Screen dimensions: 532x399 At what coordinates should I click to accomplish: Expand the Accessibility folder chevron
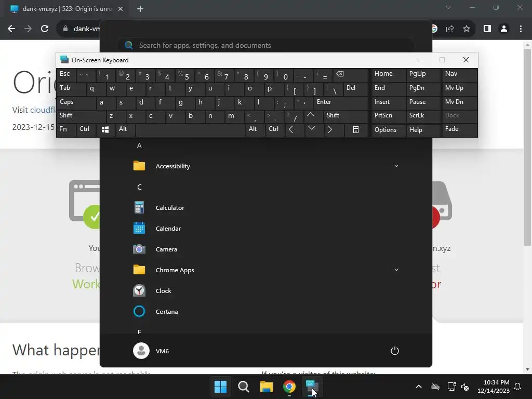pos(396,166)
